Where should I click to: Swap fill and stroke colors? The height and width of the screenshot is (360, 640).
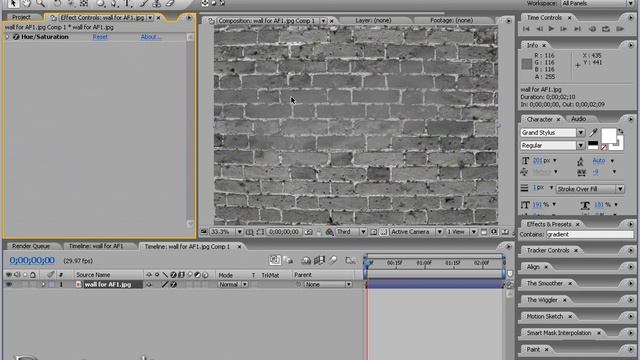click(x=620, y=131)
